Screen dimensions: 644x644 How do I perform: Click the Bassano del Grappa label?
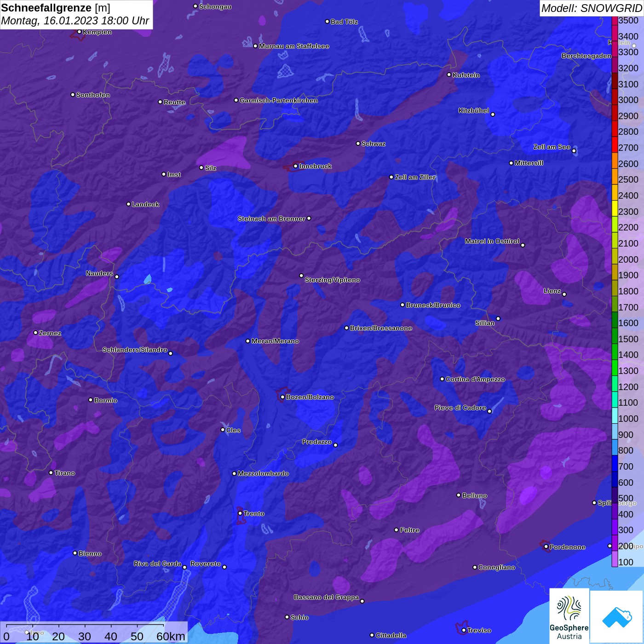pos(327,597)
